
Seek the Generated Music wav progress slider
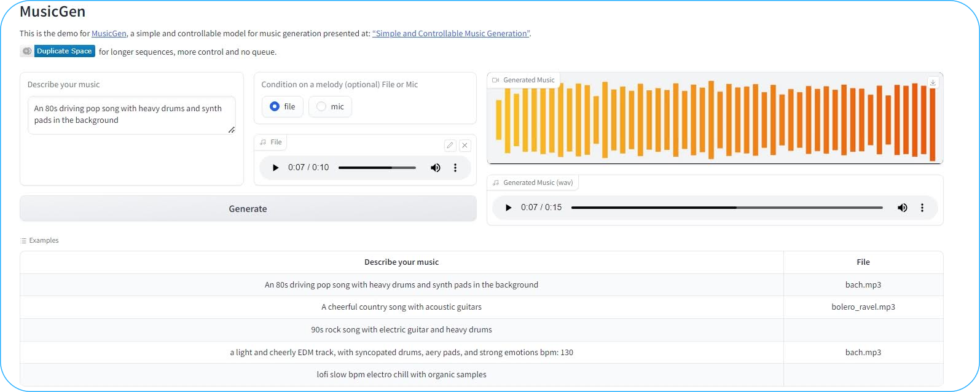coord(727,208)
